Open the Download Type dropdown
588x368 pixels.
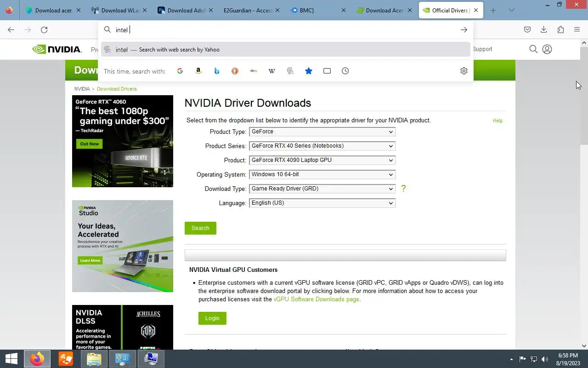pos(322,189)
